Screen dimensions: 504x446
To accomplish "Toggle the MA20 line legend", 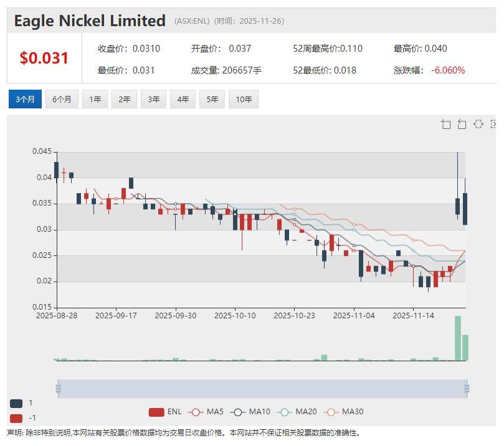I will (297, 412).
